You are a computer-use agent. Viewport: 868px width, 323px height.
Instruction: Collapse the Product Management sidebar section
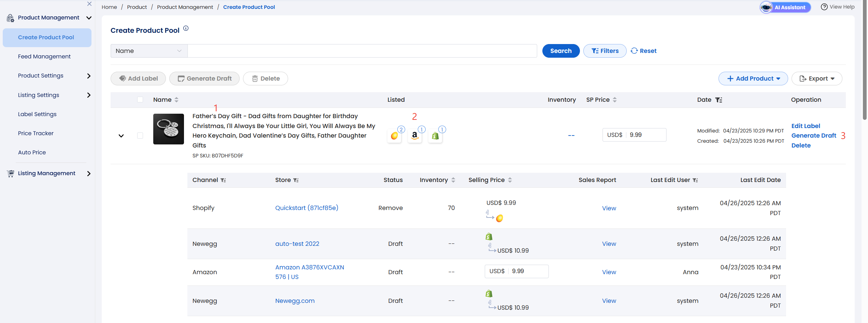pos(89,18)
